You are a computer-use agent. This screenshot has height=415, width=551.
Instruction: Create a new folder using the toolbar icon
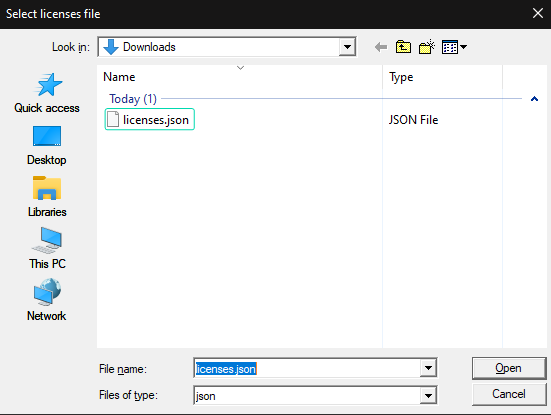click(x=426, y=47)
